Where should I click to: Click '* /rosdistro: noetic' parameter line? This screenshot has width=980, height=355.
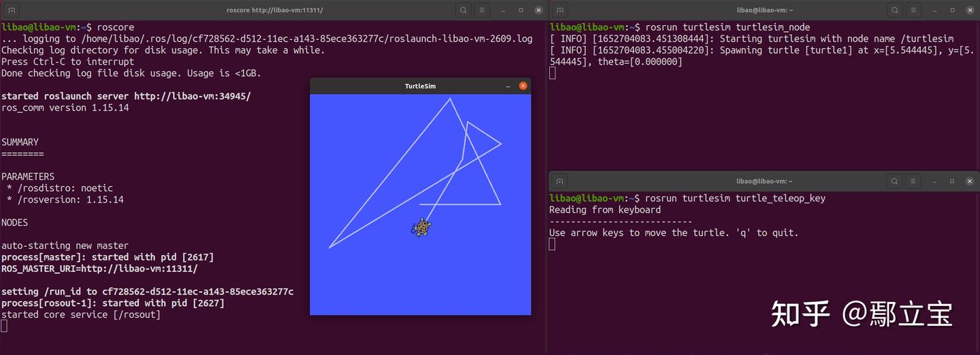coord(60,188)
